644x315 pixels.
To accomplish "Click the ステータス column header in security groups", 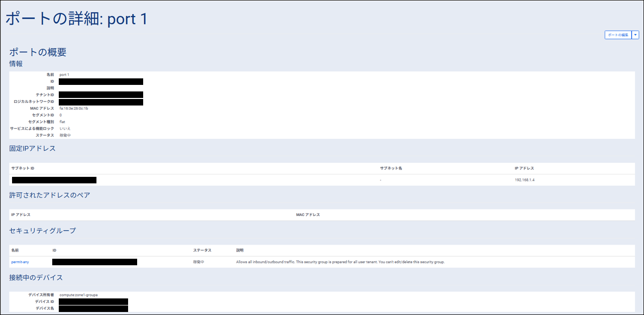I will click(x=202, y=250).
